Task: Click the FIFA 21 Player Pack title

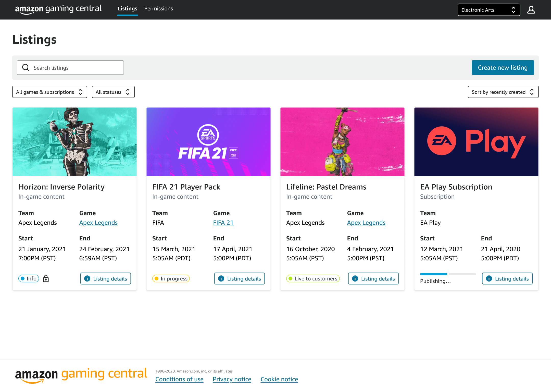Action: click(x=186, y=187)
